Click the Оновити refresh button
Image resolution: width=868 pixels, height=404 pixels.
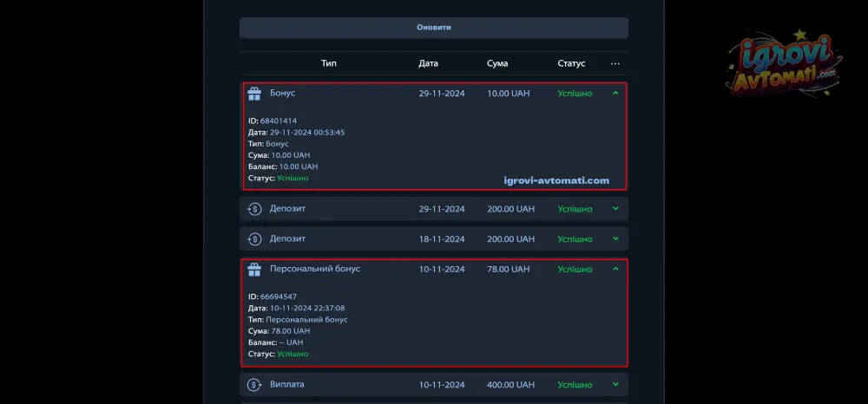pos(433,28)
